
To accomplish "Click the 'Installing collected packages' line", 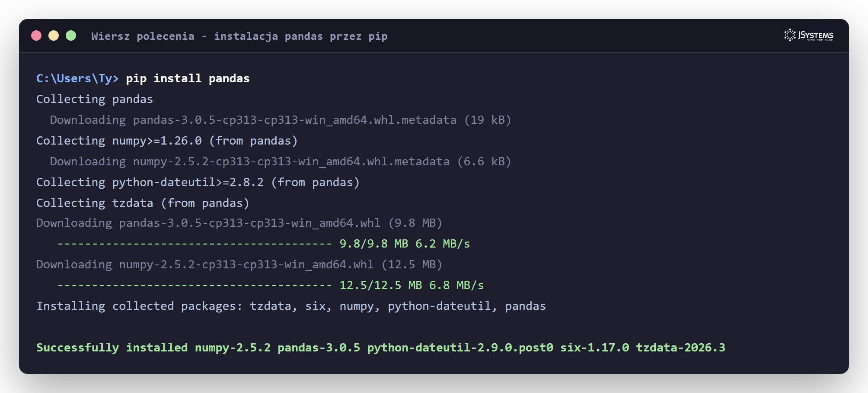I will click(x=291, y=306).
